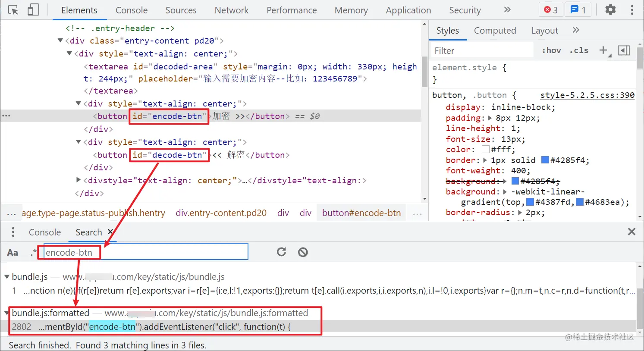Open the Security tab
The image size is (644, 351).
465,10
